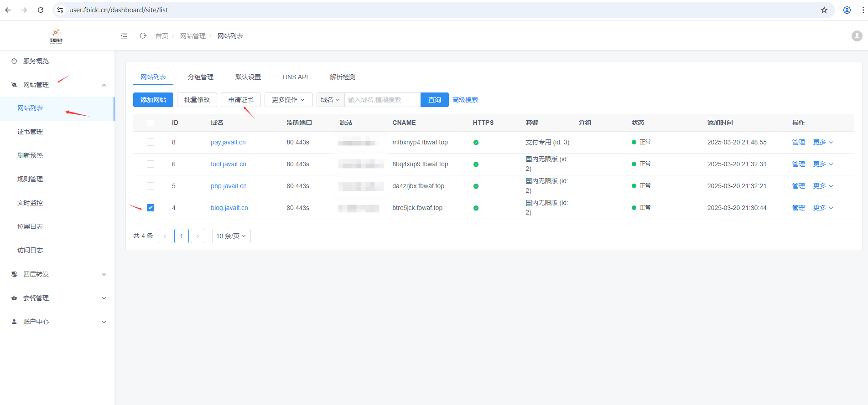Select the 网站列表 tab
Viewport: 868px width, 405px height.
tap(153, 77)
